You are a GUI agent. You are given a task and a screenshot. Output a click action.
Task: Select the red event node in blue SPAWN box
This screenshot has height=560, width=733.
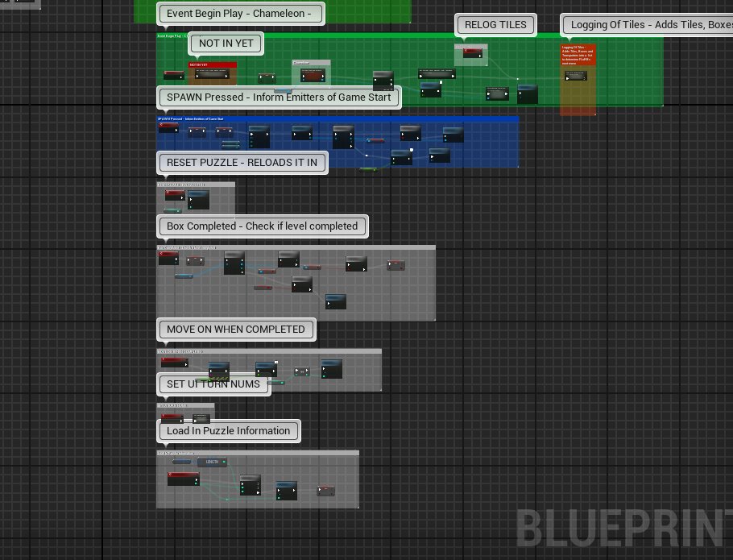tap(168, 127)
